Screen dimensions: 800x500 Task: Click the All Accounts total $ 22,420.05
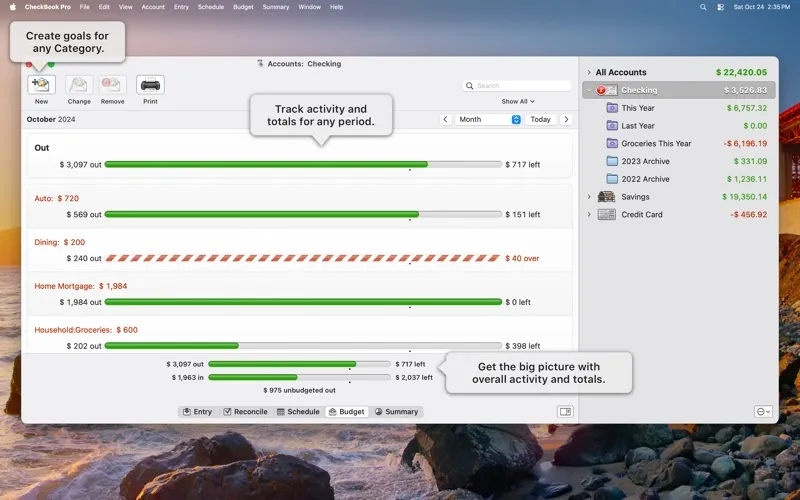[x=741, y=72]
